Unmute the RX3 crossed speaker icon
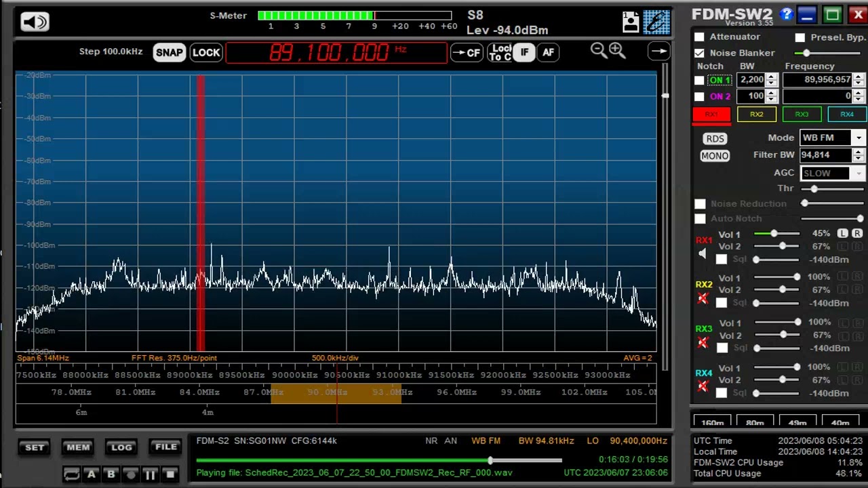The height and width of the screenshot is (488, 868). [x=703, y=343]
